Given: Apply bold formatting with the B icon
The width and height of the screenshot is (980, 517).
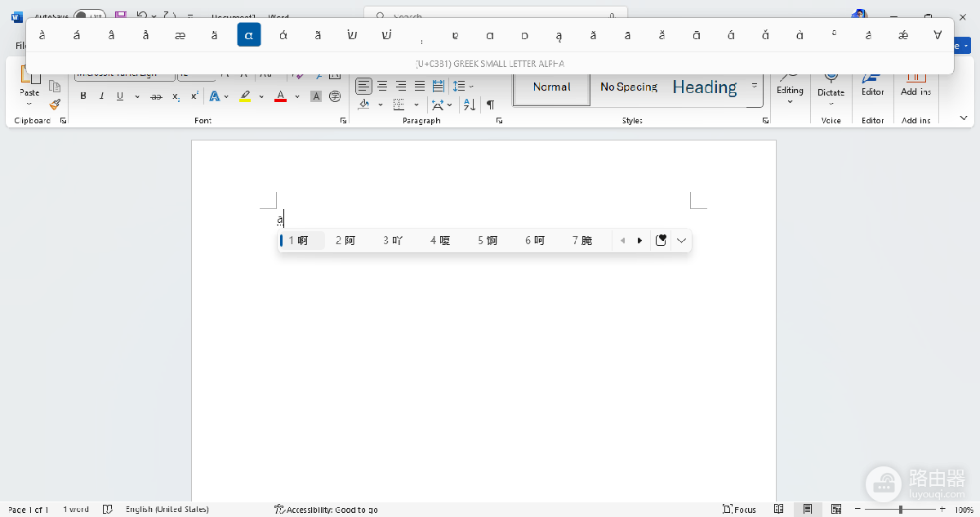Looking at the screenshot, I should coord(83,96).
